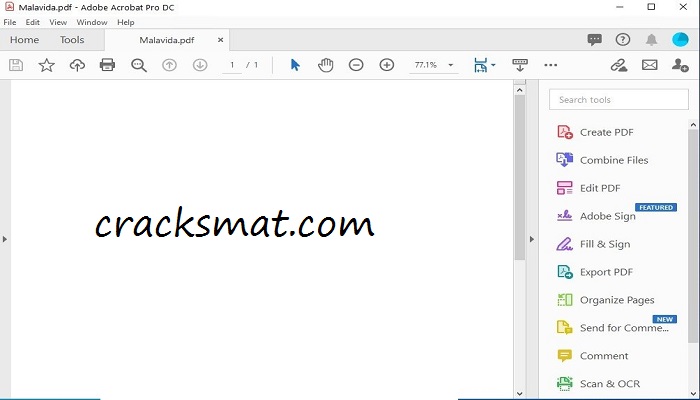Image resolution: width=700 pixels, height=400 pixels.
Task: Open the Combine Files tool
Action: point(602,160)
